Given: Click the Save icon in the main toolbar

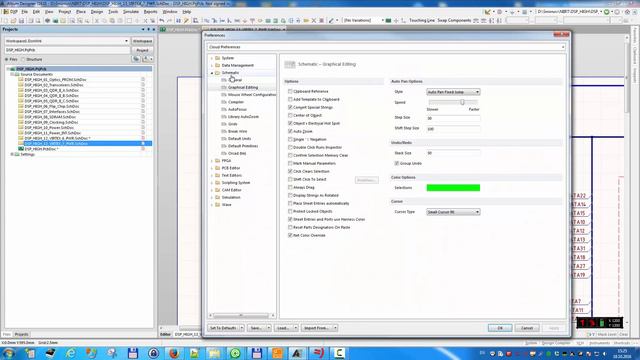Looking at the screenshot, I should tap(21, 20).
